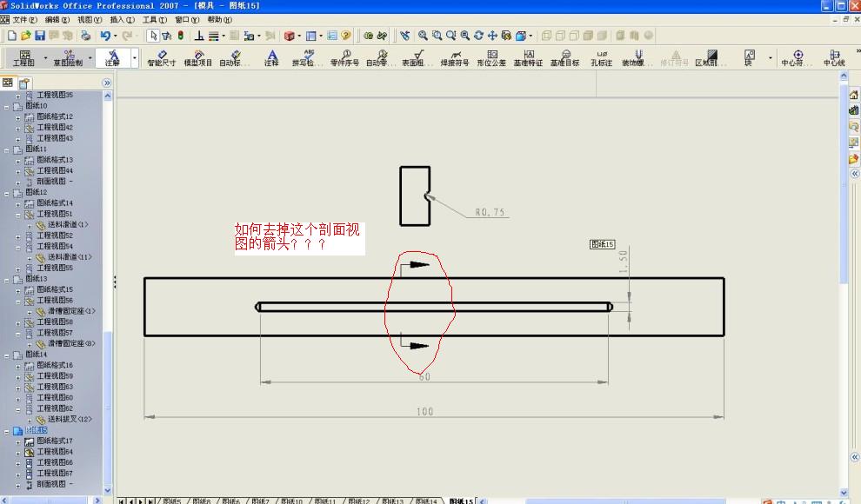This screenshot has width=861, height=504.
Task: Open the 编辑(E) menu
Action: (x=57, y=20)
